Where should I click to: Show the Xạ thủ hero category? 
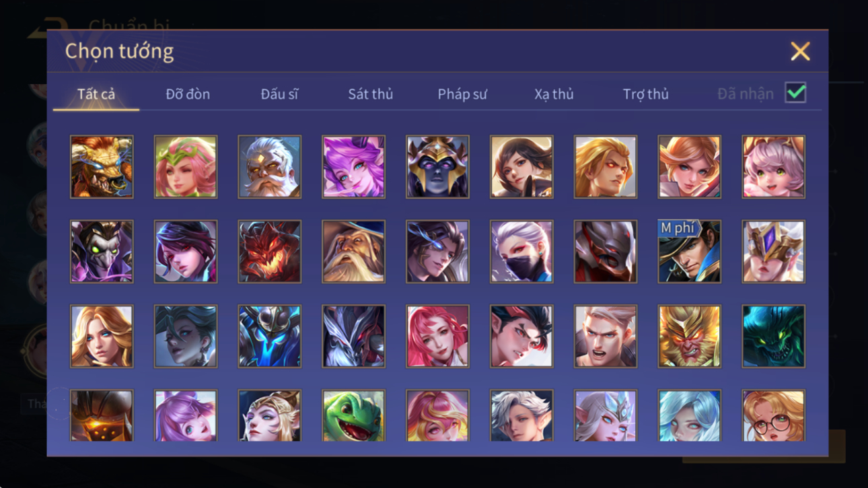pos(554,94)
